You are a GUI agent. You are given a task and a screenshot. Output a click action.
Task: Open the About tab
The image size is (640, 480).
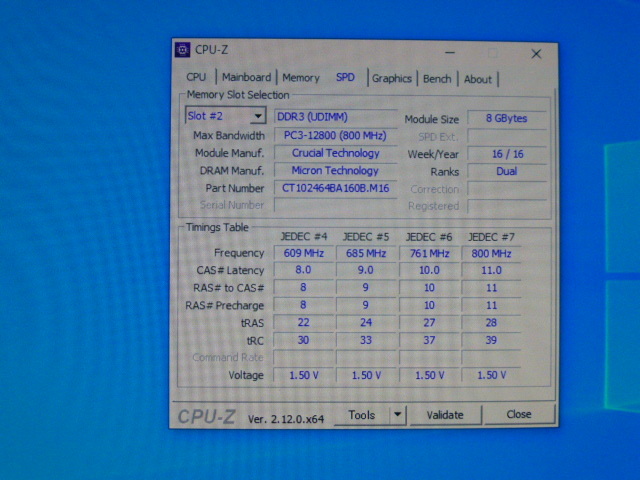478,79
